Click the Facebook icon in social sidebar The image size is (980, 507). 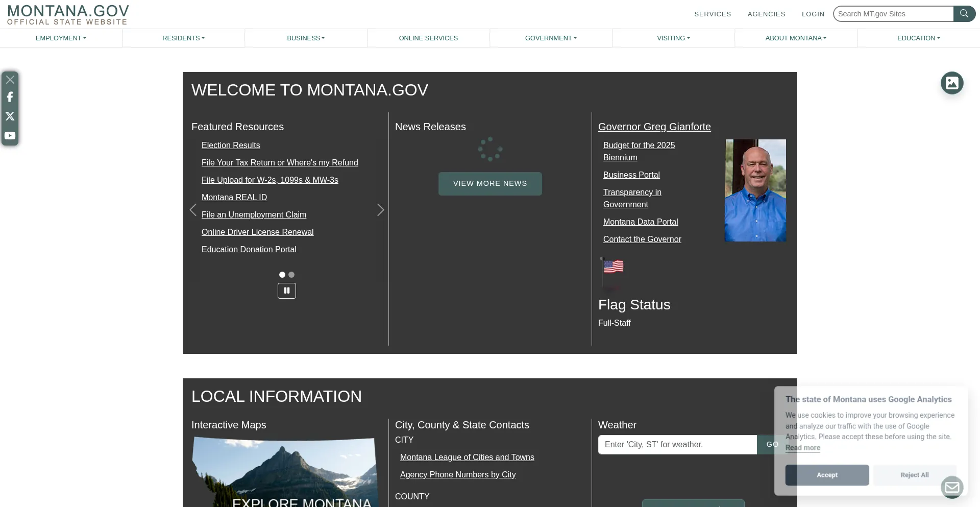(10, 97)
